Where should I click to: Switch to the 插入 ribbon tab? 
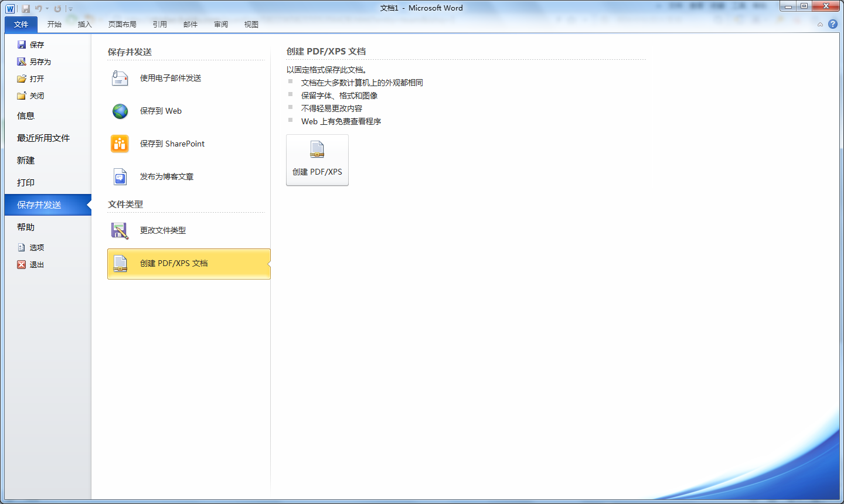85,24
